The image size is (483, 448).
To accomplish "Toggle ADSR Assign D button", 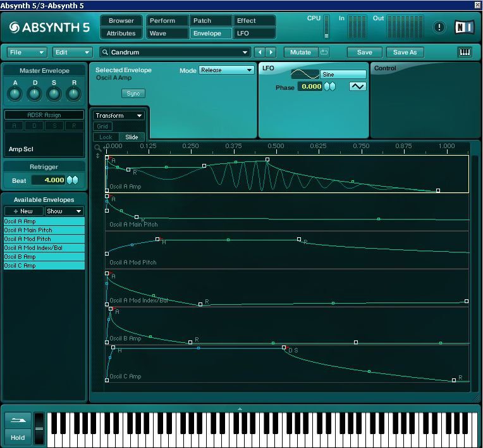I will click(34, 125).
